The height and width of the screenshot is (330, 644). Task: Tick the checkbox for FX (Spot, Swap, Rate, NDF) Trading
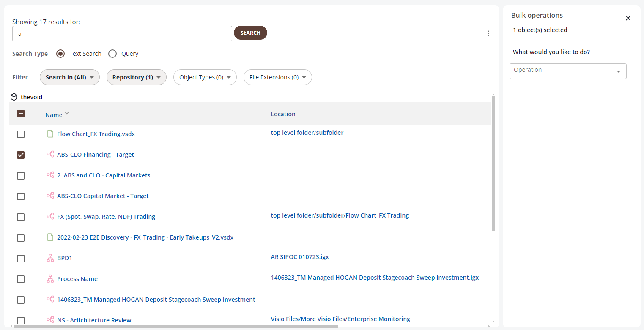pos(21,217)
